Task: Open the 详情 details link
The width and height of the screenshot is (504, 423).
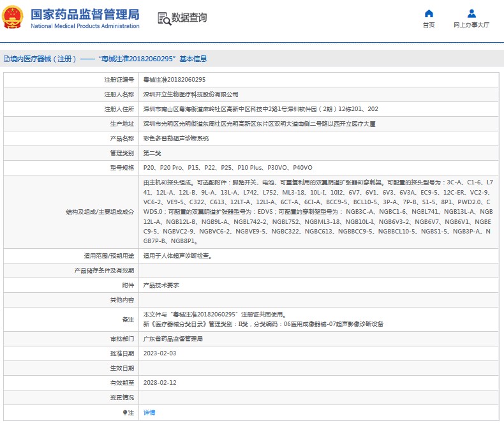Action: (x=149, y=412)
